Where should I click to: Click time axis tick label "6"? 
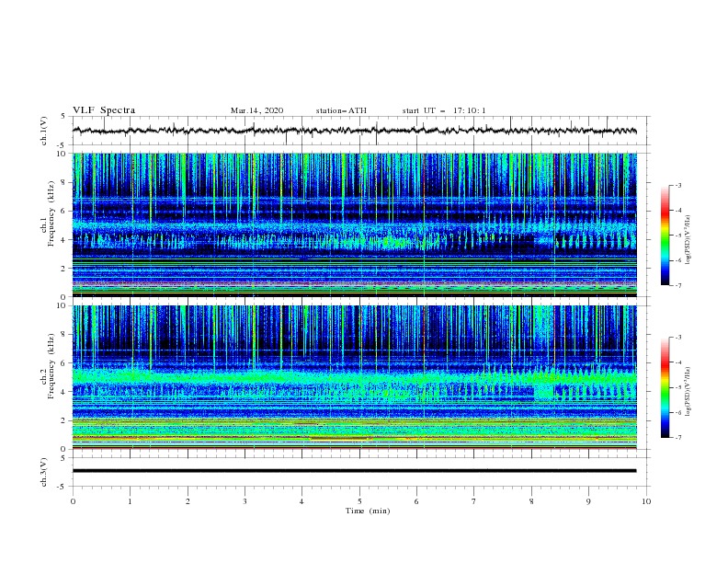[x=416, y=501]
